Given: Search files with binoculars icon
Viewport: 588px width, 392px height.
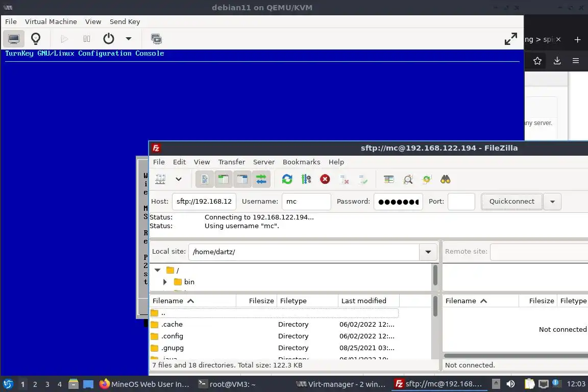Looking at the screenshot, I should tap(446, 179).
